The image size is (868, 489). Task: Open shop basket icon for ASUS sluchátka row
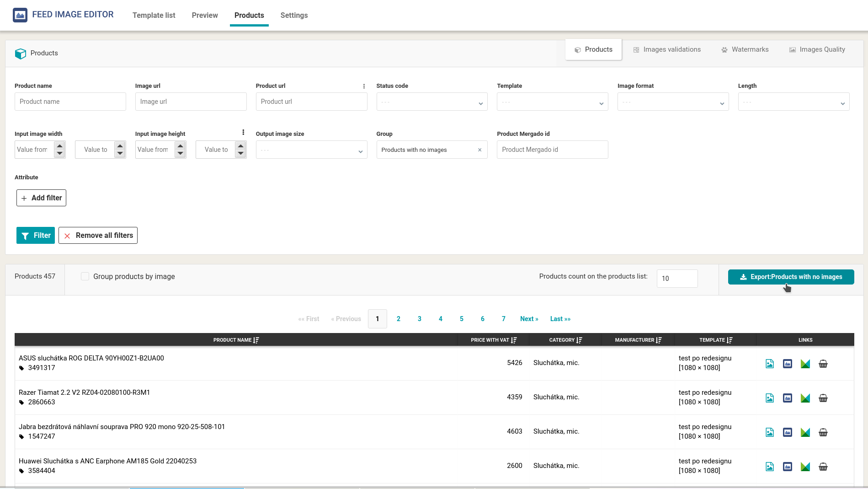[823, 364]
